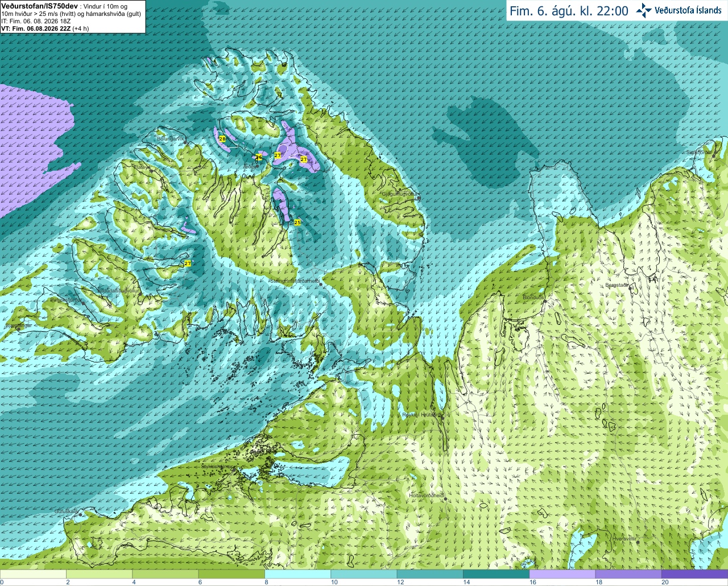Pick the 4–6 green legend swatch
The image size is (728, 586).
[166, 574]
